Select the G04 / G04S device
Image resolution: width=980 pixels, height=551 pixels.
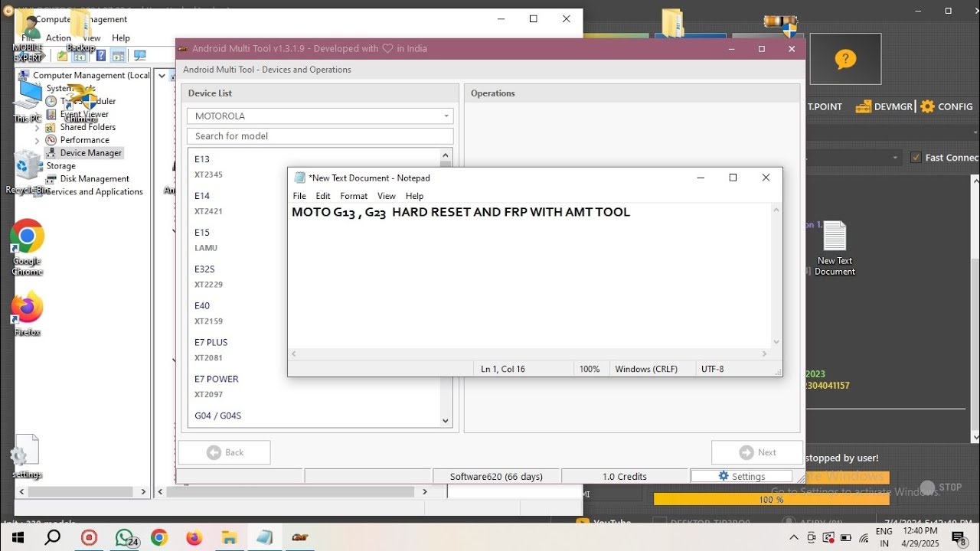[314, 416]
